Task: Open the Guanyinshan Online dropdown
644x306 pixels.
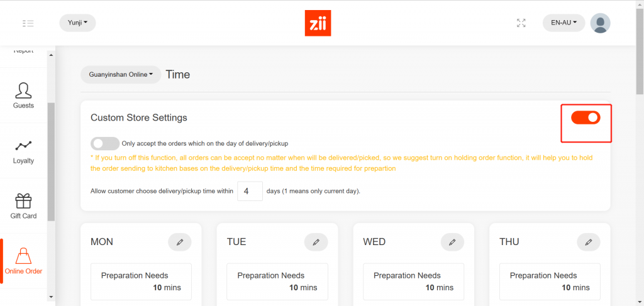Action: click(121, 75)
